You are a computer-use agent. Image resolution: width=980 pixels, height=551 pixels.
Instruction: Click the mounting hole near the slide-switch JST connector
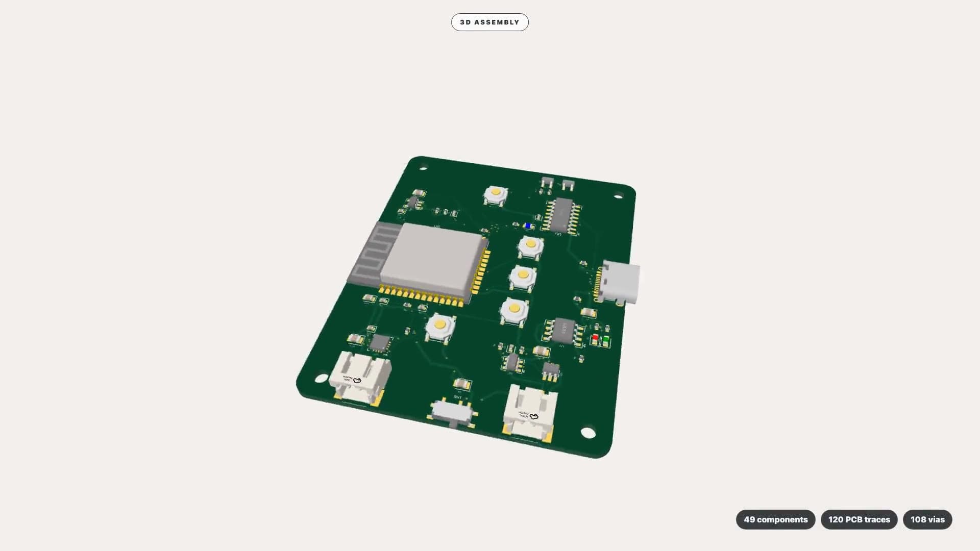pyautogui.click(x=588, y=433)
